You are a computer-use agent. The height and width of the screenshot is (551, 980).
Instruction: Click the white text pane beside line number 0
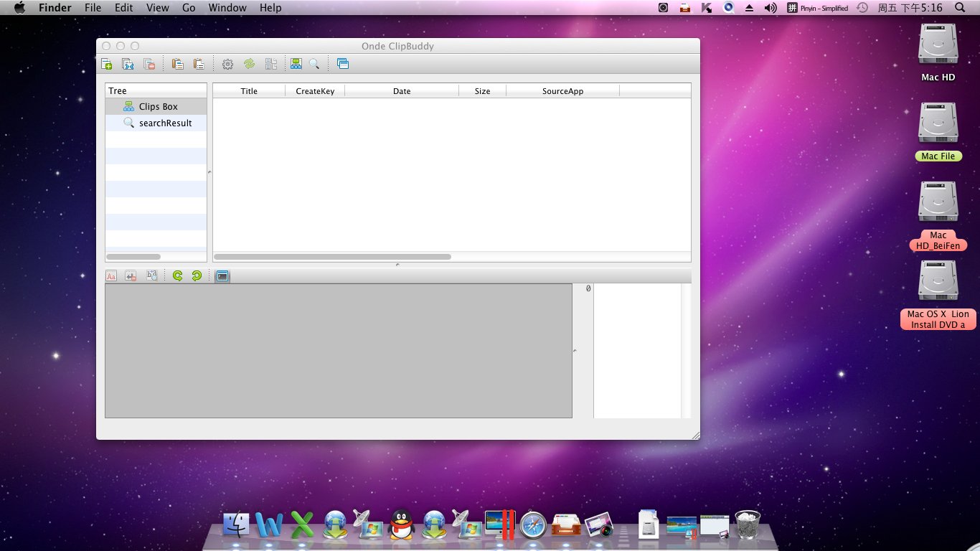point(637,351)
